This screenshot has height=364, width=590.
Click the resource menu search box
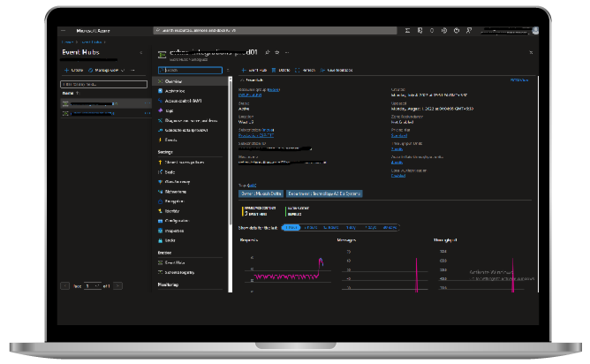pyautogui.click(x=191, y=70)
